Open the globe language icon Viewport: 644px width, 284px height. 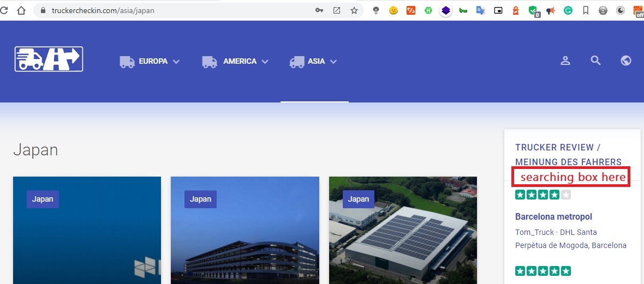tap(626, 61)
